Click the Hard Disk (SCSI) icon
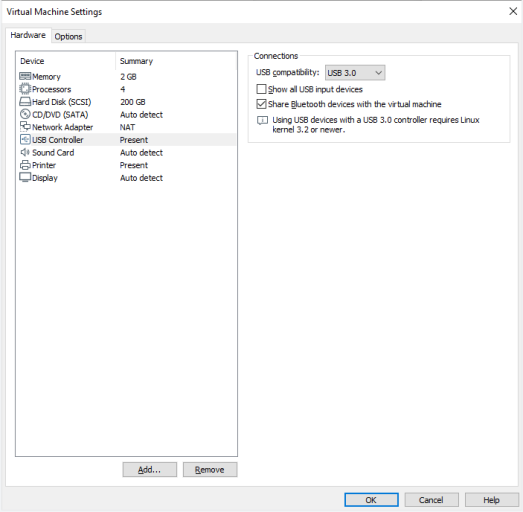The width and height of the screenshot is (523, 512). pos(25,101)
